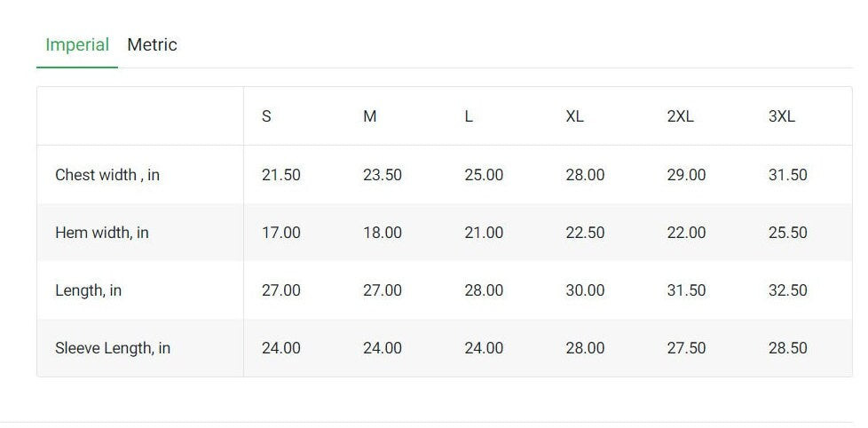The height and width of the screenshot is (428, 868).
Task: Click sleeve length value 27.50 for 2XL
Action: point(687,348)
